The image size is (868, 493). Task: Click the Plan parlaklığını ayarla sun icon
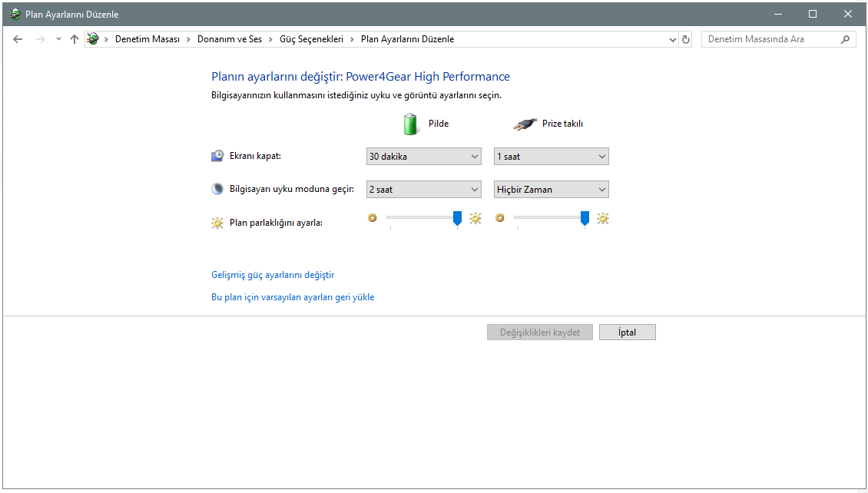click(217, 223)
